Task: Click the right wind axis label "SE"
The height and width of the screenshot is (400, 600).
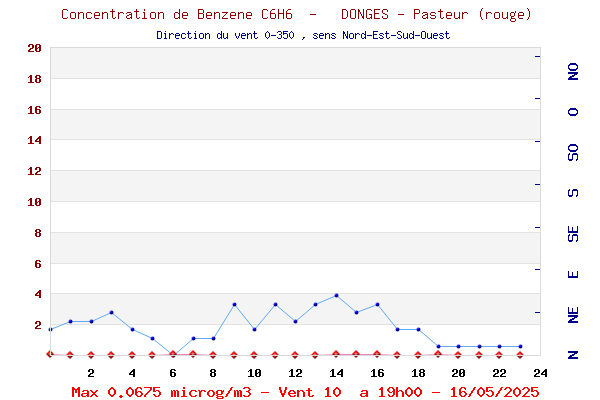Action: (x=573, y=233)
